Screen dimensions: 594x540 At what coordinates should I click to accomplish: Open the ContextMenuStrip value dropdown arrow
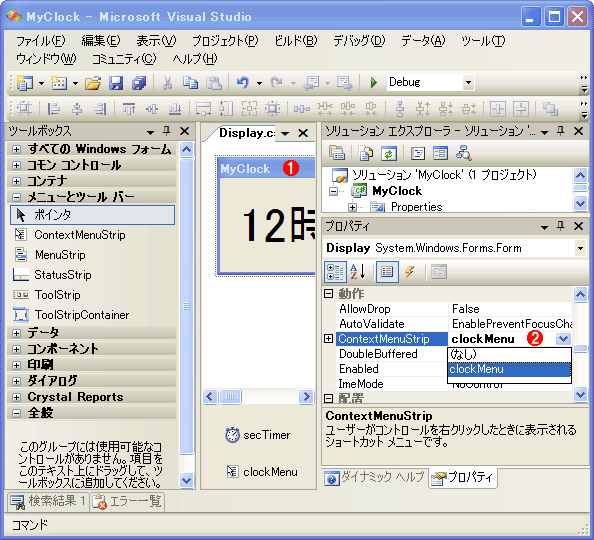click(x=563, y=339)
